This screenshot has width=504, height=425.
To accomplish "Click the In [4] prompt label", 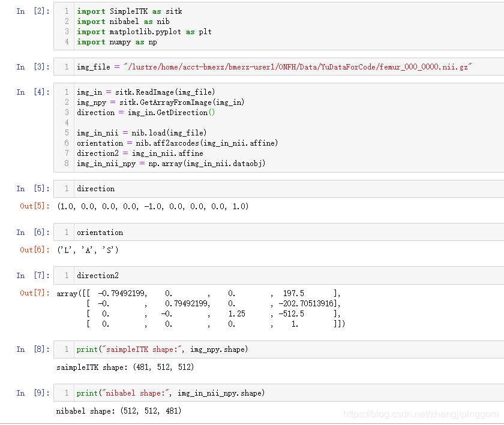I will (33, 92).
